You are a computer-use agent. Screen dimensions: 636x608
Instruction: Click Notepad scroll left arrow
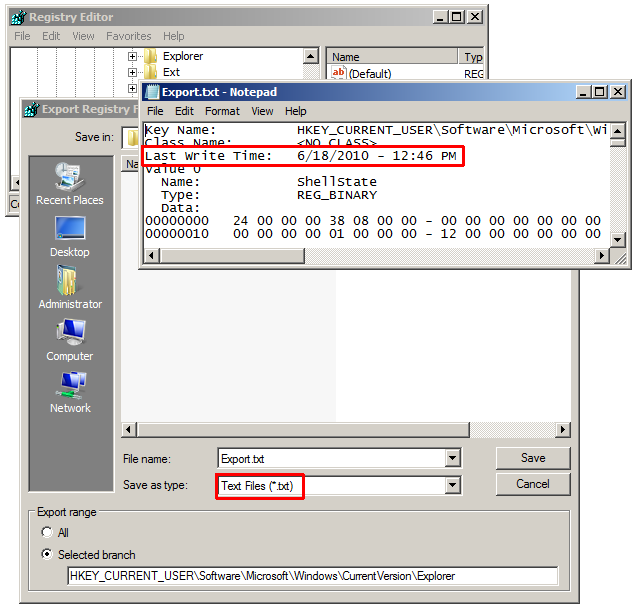coord(152,256)
